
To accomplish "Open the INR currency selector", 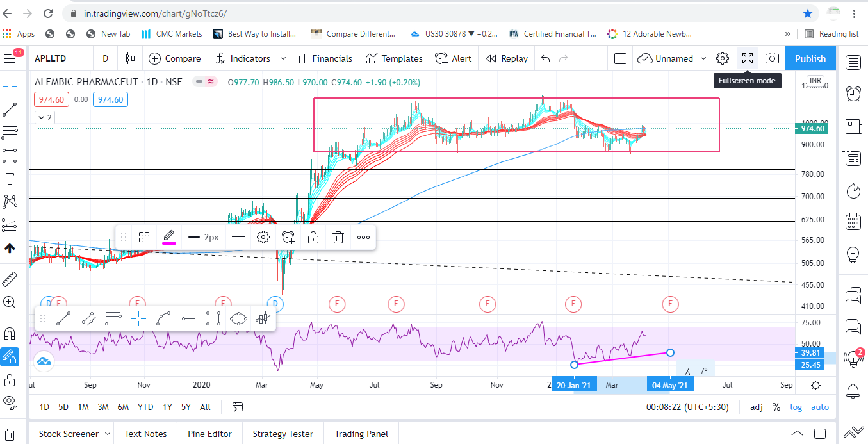I will [815, 81].
